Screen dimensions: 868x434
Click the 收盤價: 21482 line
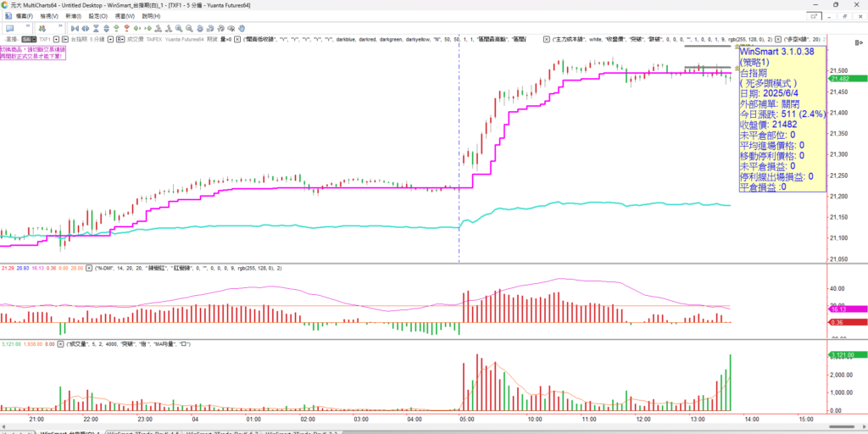point(768,125)
